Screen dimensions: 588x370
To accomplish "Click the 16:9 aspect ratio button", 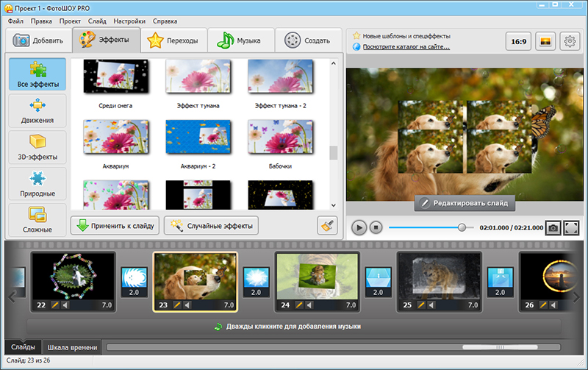I will tap(519, 41).
